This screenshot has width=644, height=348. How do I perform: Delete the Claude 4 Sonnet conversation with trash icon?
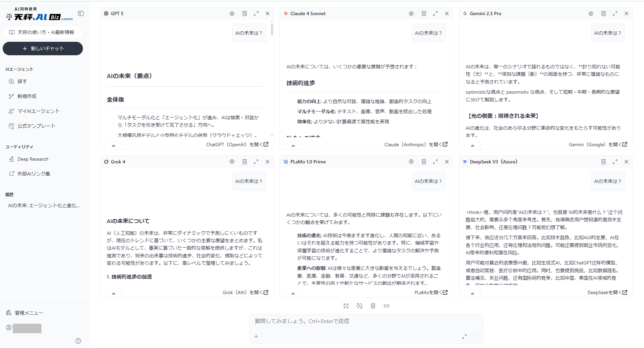[x=424, y=13]
